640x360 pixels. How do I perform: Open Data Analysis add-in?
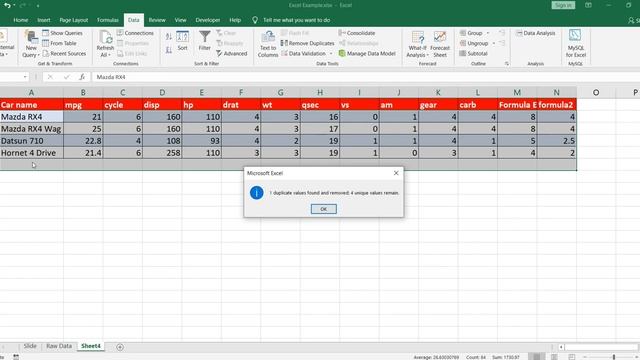(535, 33)
